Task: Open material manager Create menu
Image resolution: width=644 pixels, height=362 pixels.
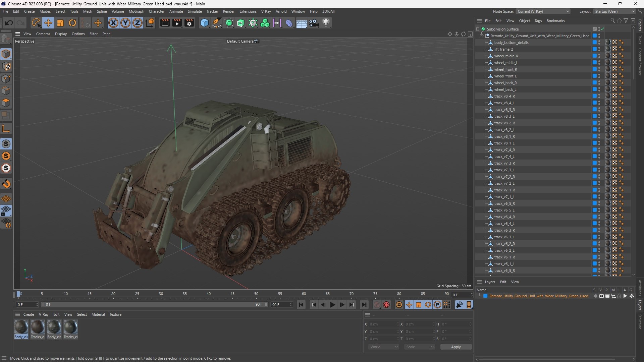Action: pos(29,314)
